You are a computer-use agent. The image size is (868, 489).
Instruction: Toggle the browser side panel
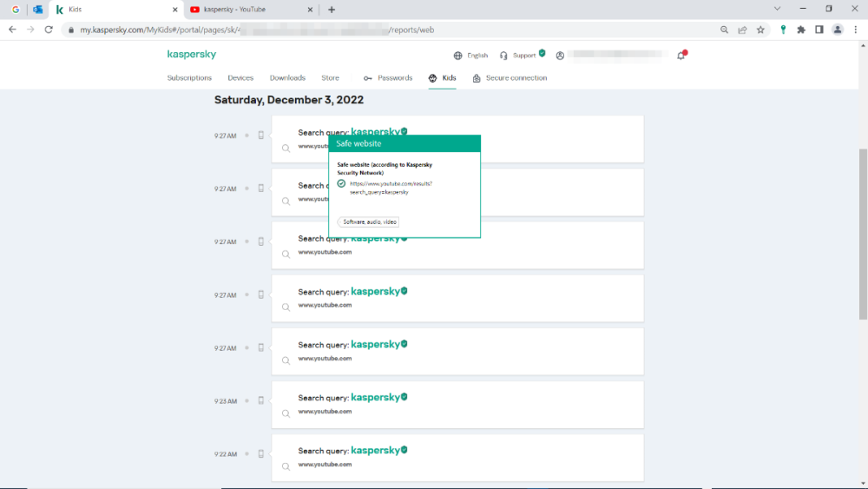[819, 30]
